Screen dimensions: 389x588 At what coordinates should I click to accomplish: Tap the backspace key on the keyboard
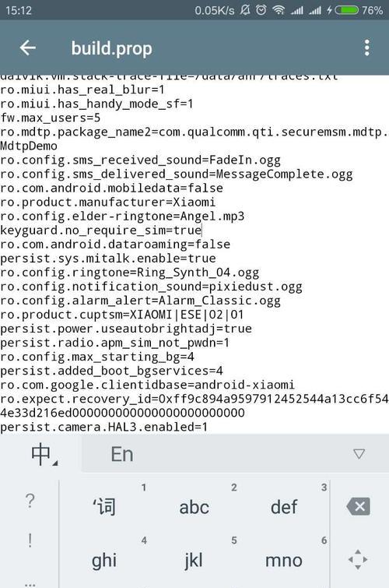359,507
